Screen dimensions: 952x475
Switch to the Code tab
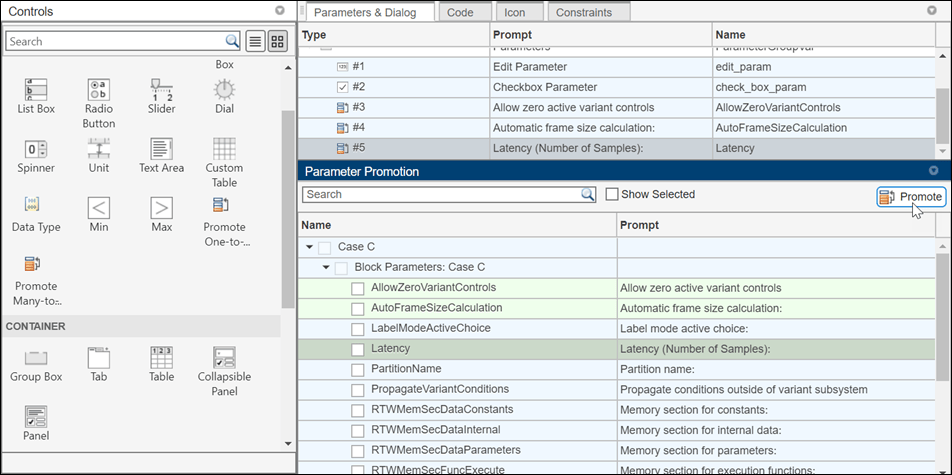(x=460, y=12)
